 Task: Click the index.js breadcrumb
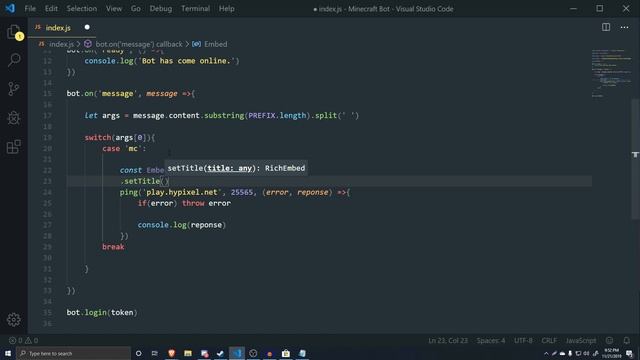tap(61, 44)
